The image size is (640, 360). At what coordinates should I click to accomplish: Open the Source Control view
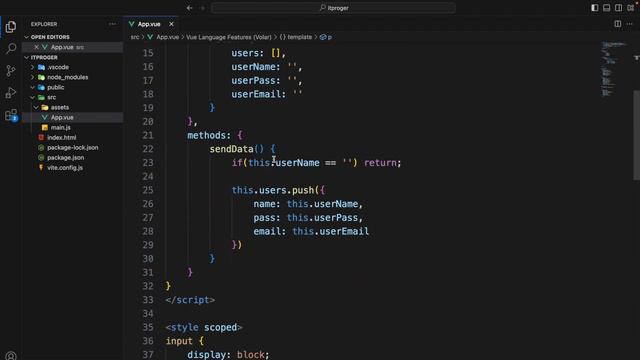tap(11, 71)
